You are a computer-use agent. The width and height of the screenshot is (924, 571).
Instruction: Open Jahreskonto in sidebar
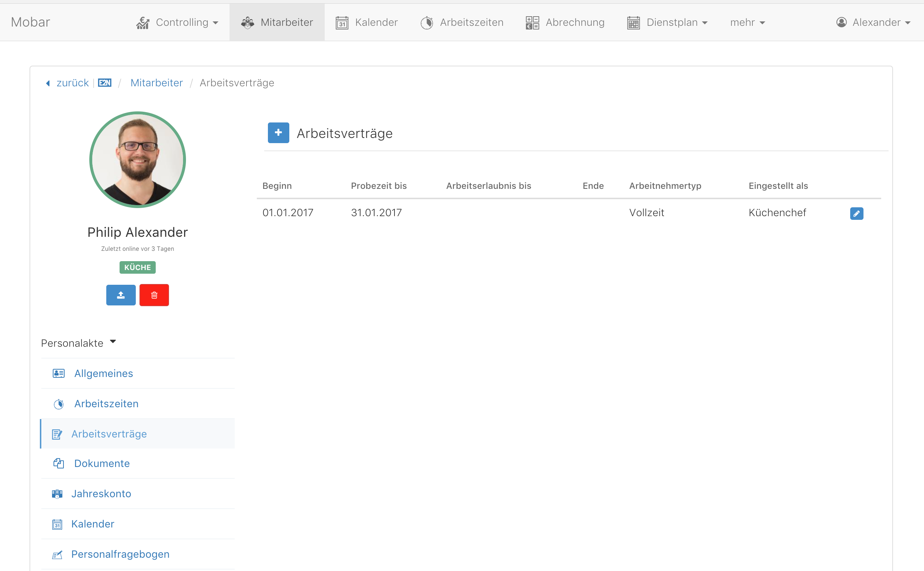pyautogui.click(x=138, y=494)
